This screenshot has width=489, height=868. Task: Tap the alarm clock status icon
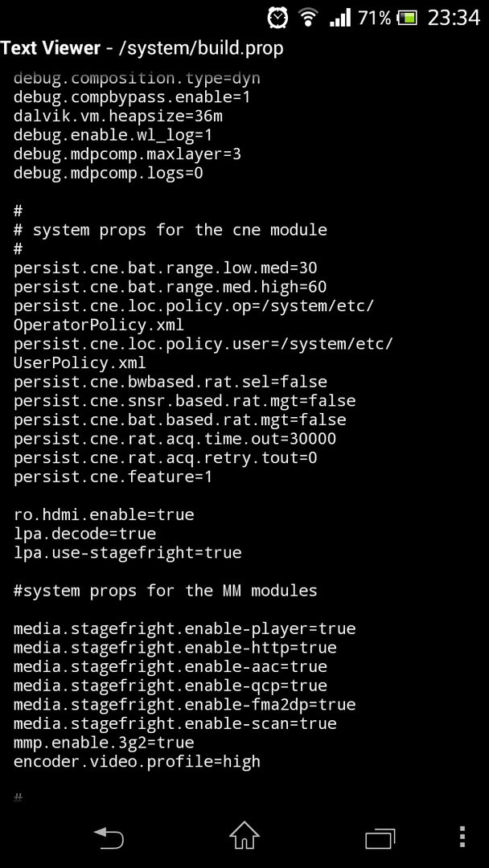tap(277, 18)
